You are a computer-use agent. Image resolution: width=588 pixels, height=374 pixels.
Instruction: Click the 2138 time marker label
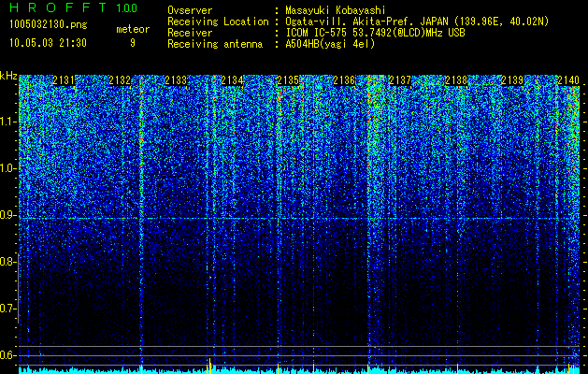(x=456, y=80)
